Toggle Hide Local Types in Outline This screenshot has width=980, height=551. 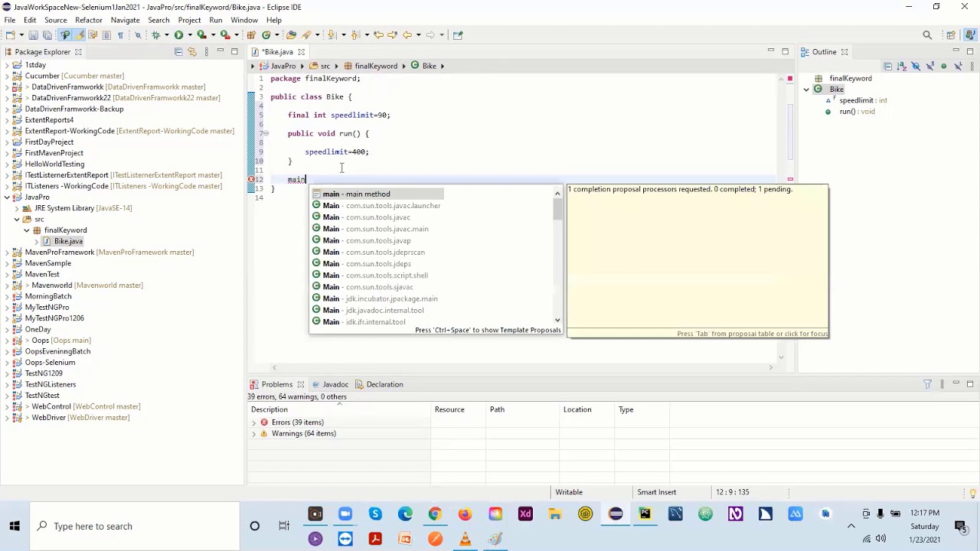pyautogui.click(x=958, y=66)
